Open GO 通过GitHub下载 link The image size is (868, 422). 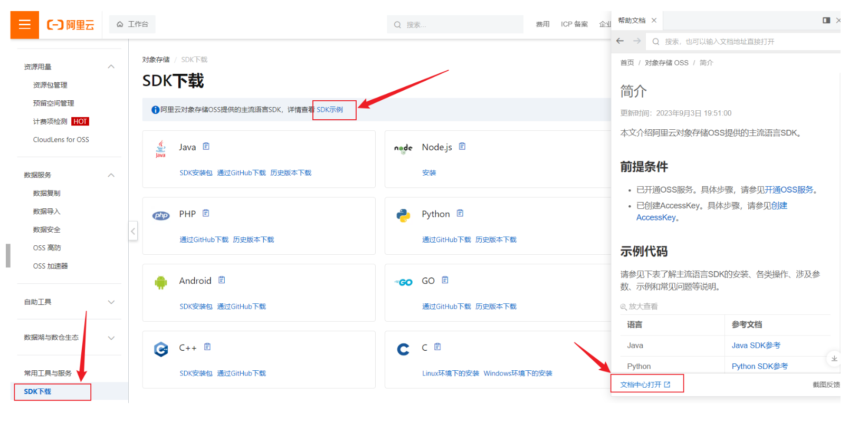(446, 306)
